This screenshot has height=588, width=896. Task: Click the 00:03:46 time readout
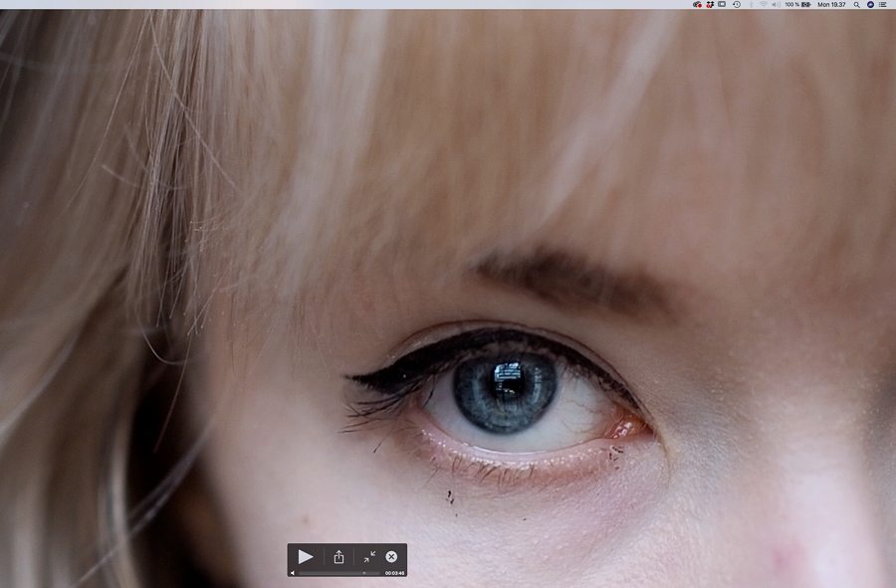pos(394,573)
